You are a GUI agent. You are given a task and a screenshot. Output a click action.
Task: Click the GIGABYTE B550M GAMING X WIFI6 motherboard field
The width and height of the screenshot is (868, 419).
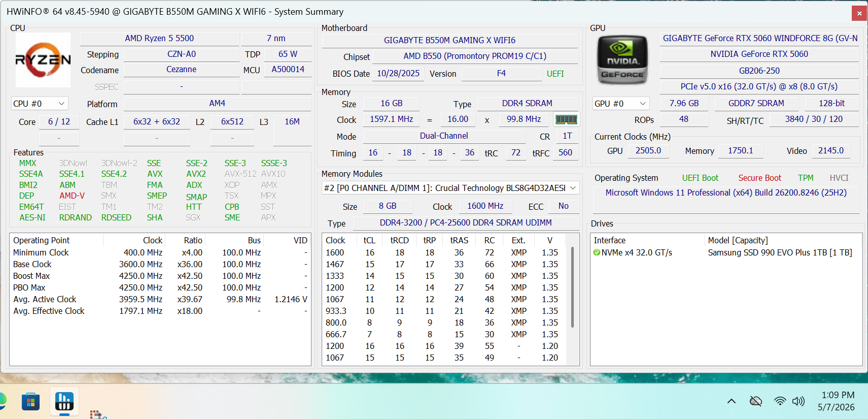pyautogui.click(x=449, y=40)
